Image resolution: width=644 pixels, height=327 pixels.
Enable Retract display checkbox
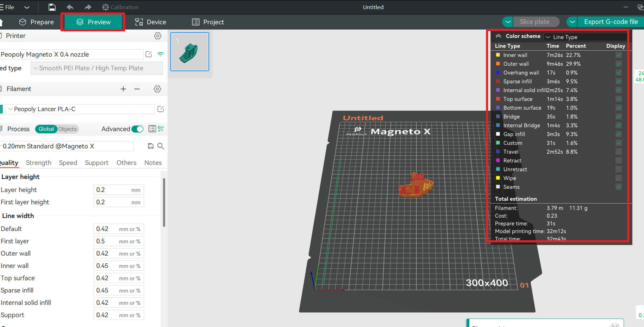pos(619,160)
